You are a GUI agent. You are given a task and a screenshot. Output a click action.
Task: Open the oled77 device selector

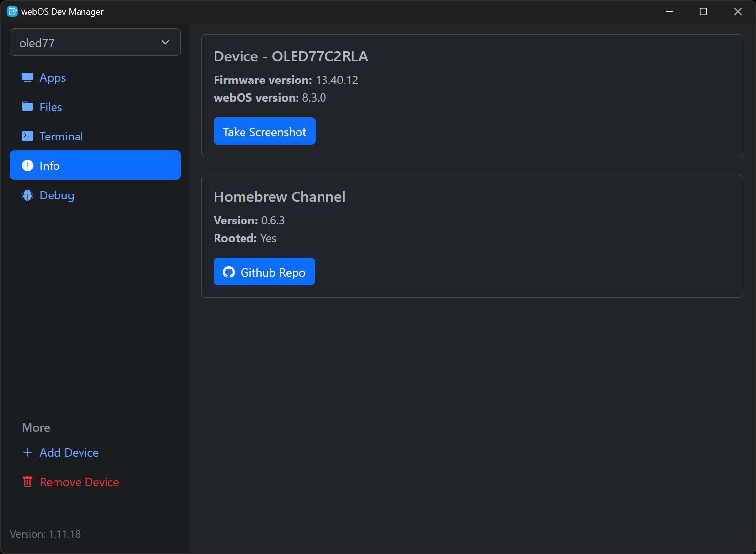tap(88, 43)
